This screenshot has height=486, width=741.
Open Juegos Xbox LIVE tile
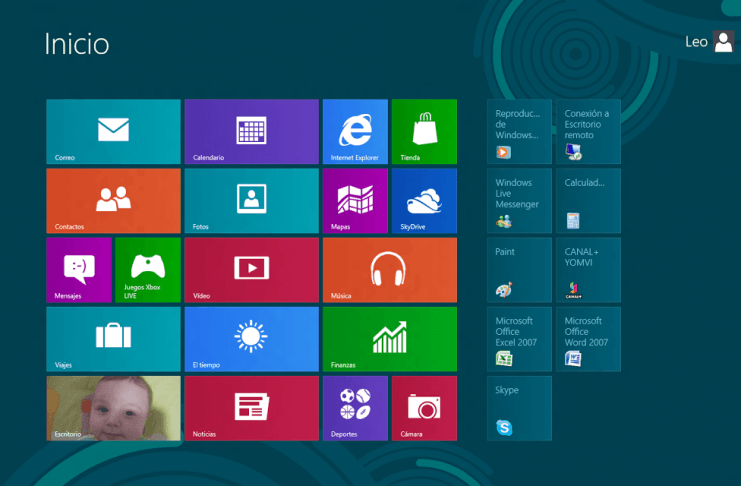pyautogui.click(x=148, y=270)
